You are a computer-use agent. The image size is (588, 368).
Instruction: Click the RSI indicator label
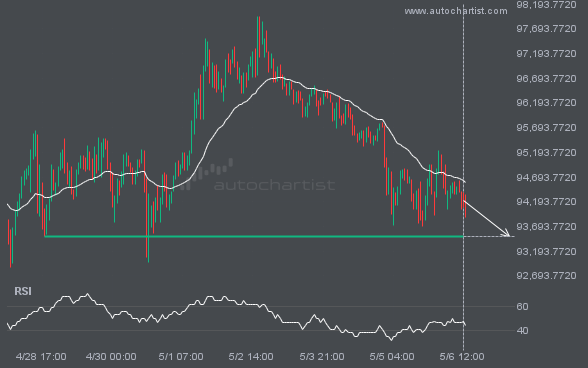(x=23, y=291)
